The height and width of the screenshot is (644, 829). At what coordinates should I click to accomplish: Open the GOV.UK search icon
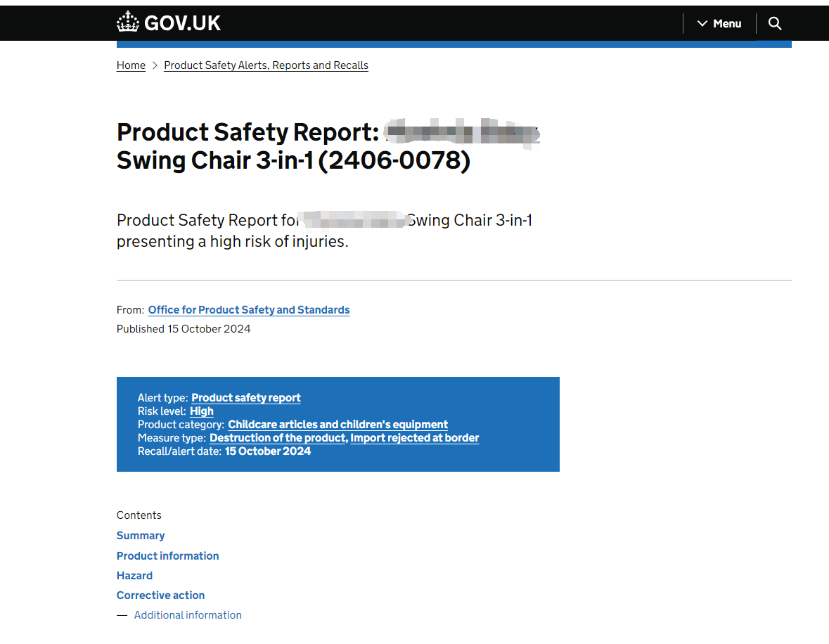774,23
